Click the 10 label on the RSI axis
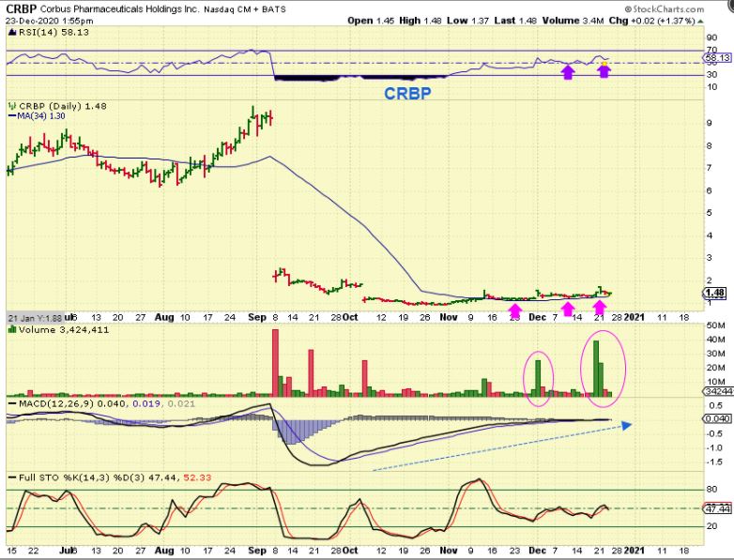734x560 pixels. click(x=712, y=86)
